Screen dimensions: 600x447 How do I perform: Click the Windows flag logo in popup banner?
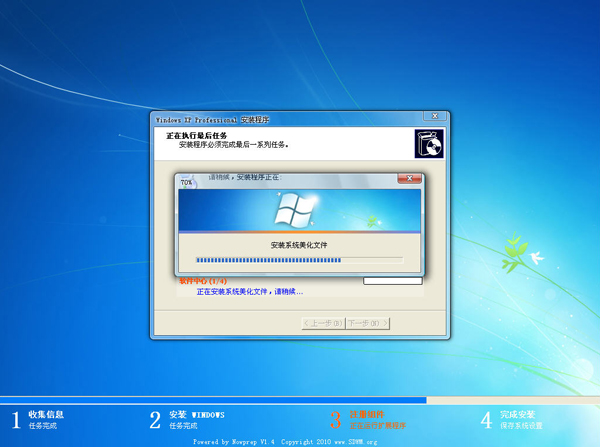pos(295,209)
